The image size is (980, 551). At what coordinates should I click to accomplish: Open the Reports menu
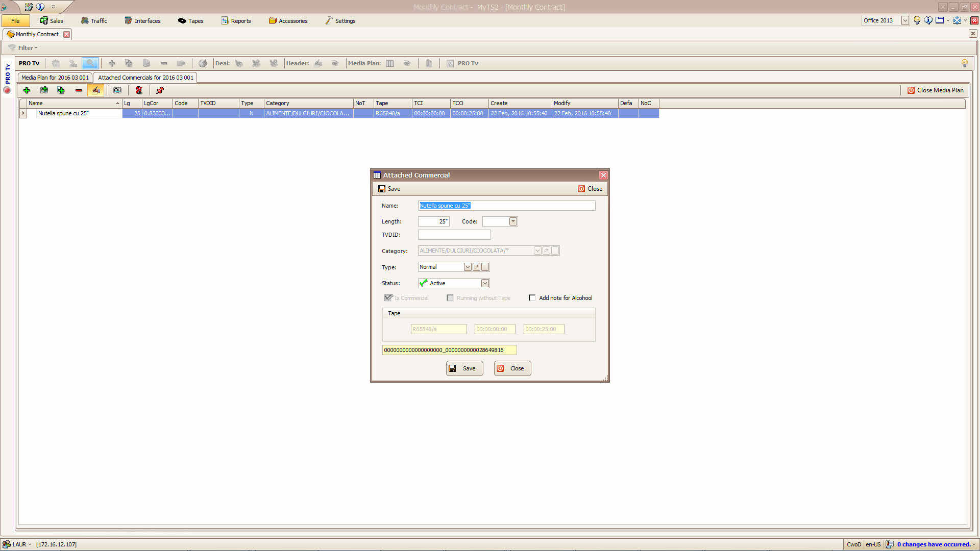pos(236,21)
